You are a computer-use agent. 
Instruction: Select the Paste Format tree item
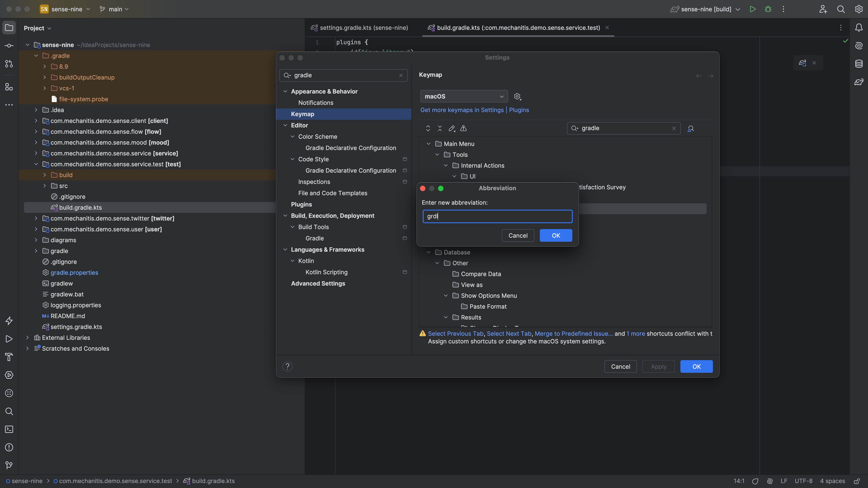point(488,307)
